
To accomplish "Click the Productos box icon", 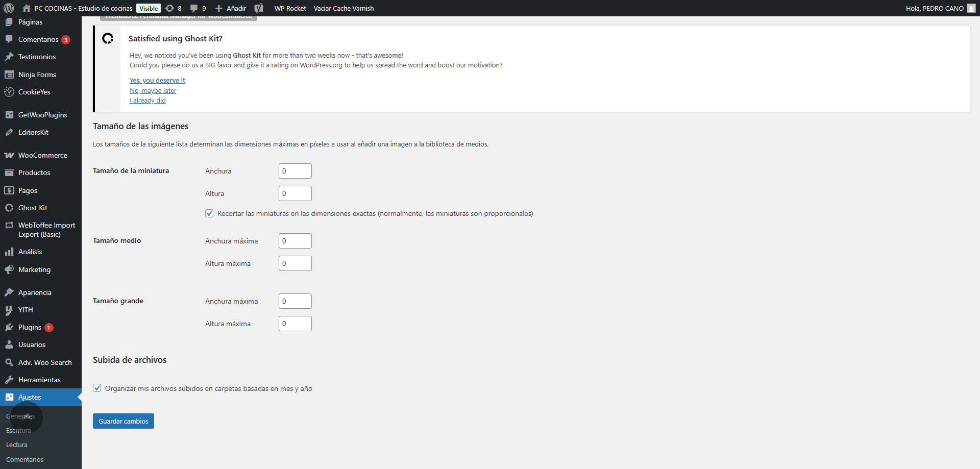I will coord(9,172).
